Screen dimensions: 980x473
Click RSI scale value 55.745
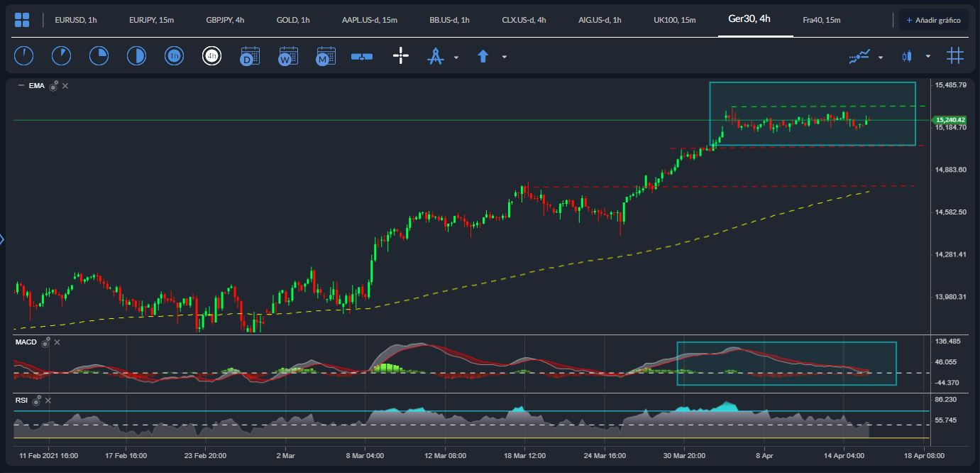[x=947, y=420]
